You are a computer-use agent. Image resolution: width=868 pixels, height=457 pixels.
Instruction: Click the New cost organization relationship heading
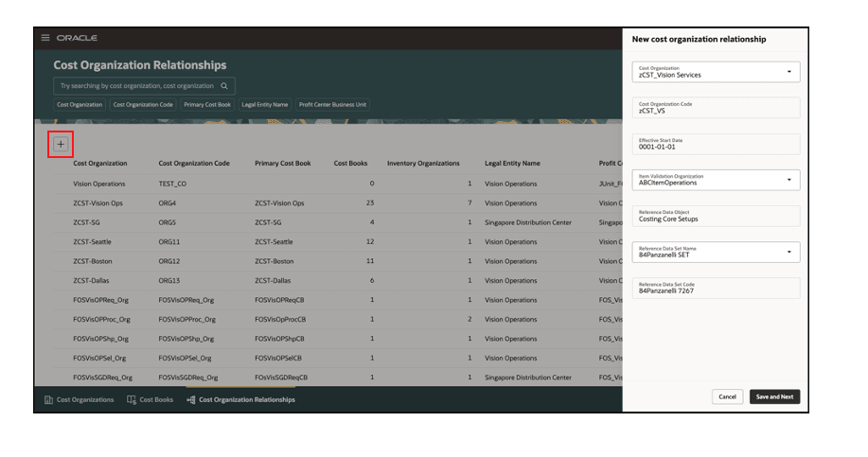tap(700, 40)
